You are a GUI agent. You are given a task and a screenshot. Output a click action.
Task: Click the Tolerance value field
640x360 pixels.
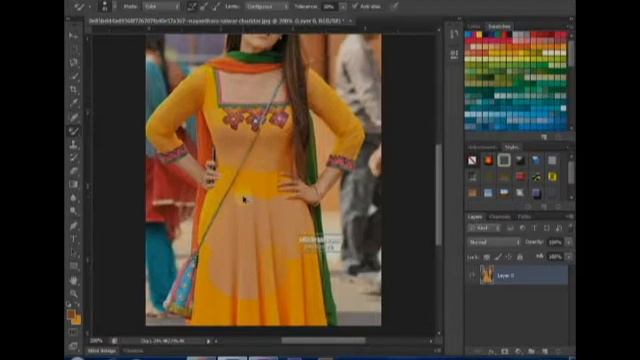[x=330, y=7]
